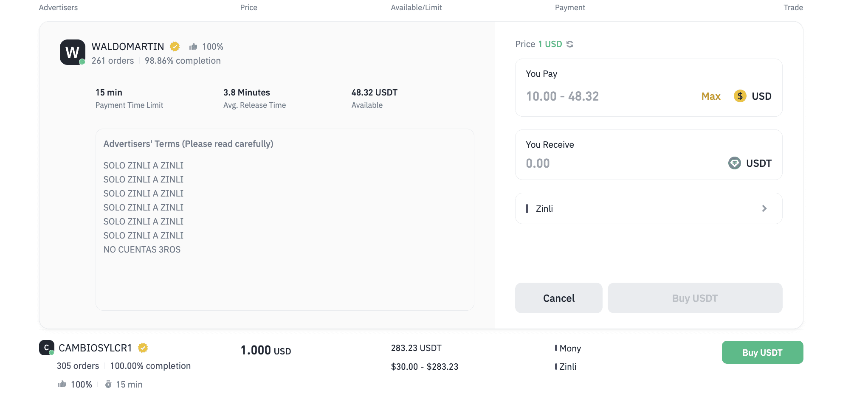The image size is (868, 399).
Task: Click the Max link in You Pay
Action: pyautogui.click(x=710, y=96)
